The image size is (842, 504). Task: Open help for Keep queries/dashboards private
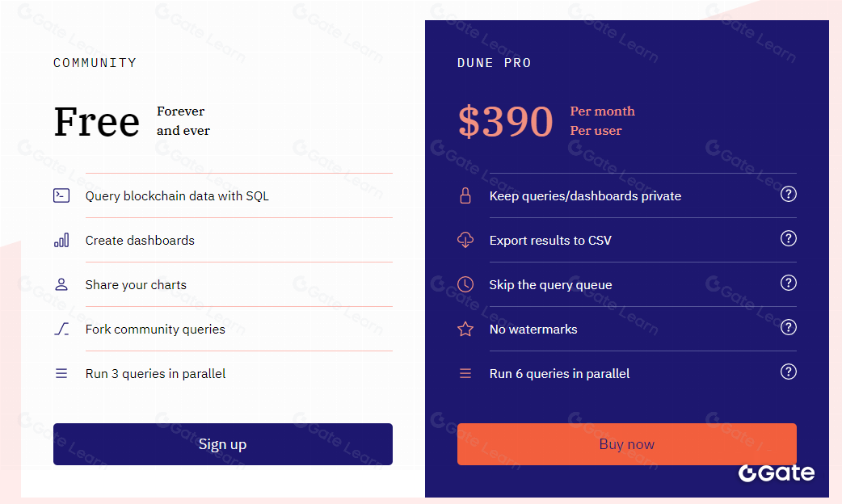[x=789, y=194]
